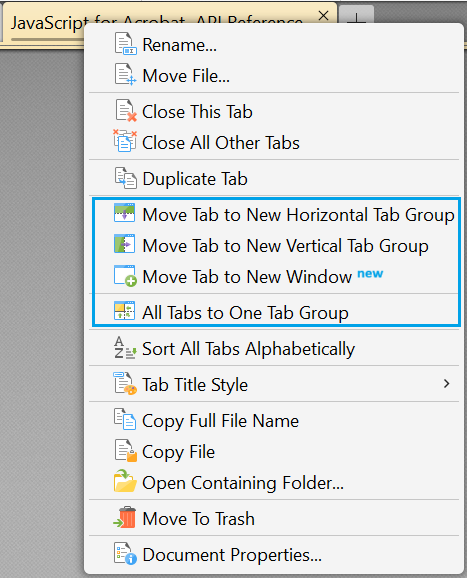Choose All Tabs to One Tab Group
The image size is (467, 578).
click(x=274, y=312)
